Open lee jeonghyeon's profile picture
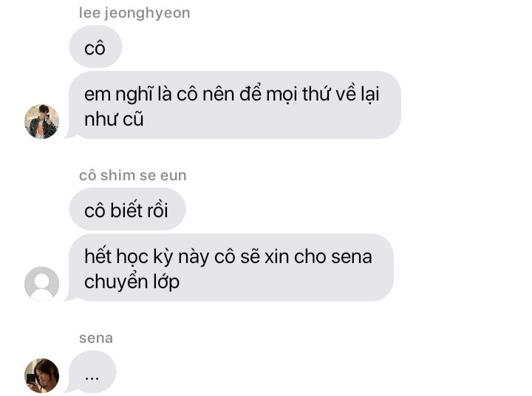The height and width of the screenshot is (396, 532). tap(41, 121)
